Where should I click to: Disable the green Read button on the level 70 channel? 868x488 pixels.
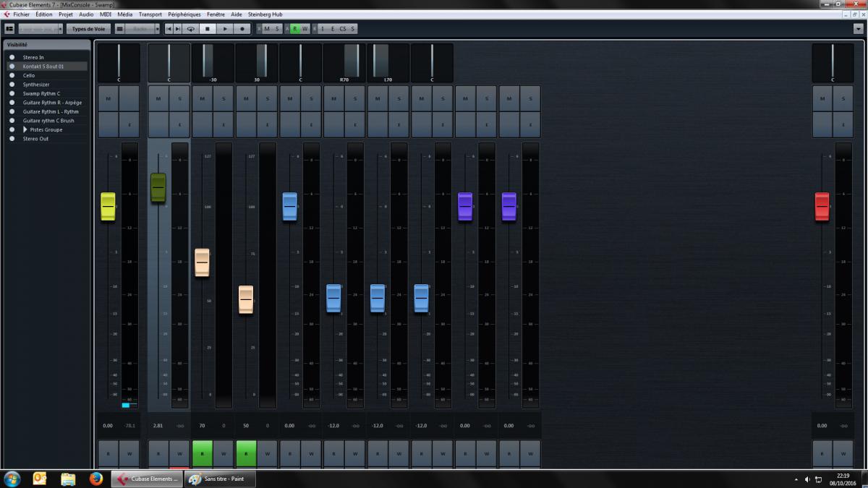tap(203, 453)
